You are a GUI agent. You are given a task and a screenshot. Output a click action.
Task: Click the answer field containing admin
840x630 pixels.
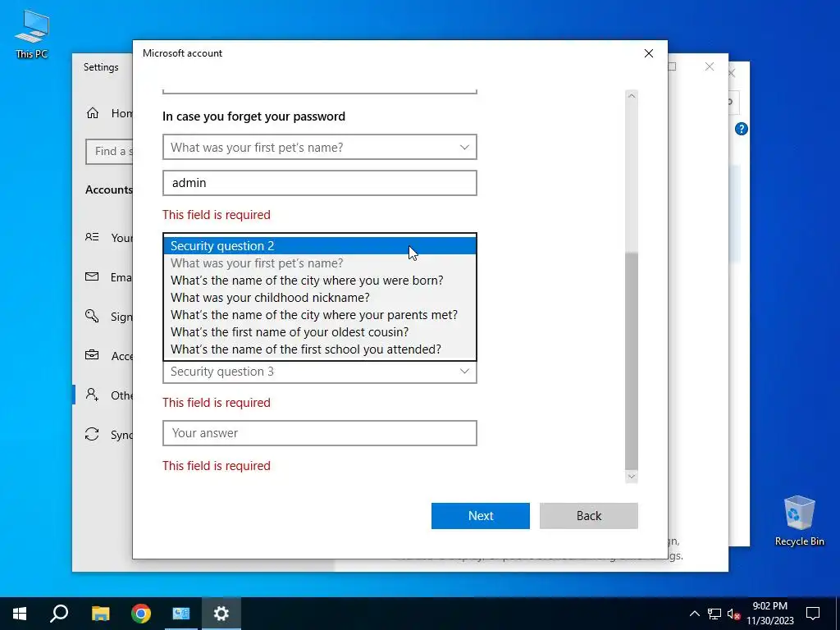(320, 183)
